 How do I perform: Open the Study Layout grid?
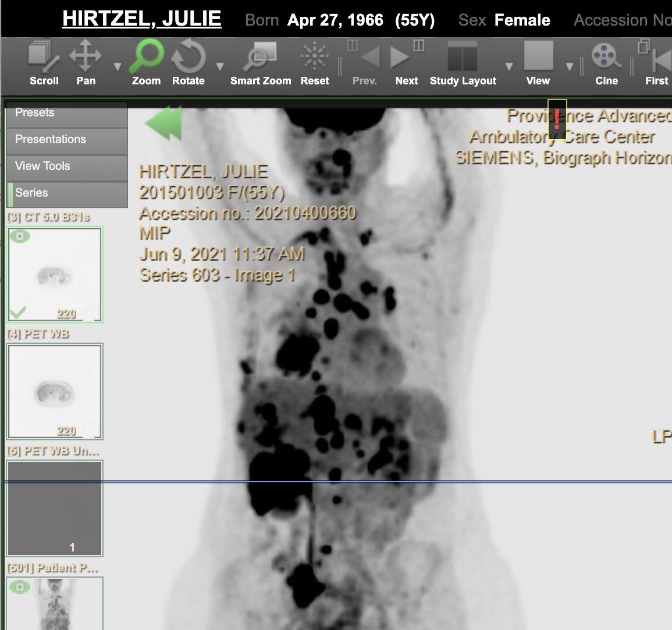[463, 64]
